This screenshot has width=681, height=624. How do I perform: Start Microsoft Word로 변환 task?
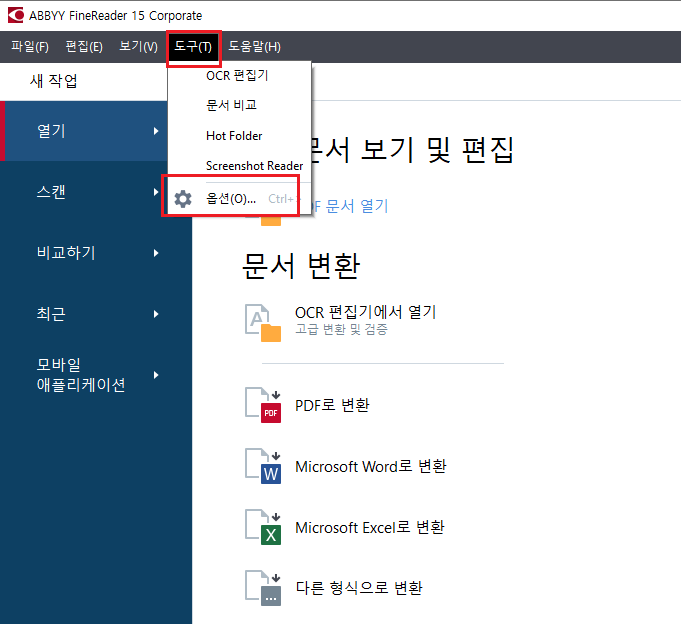371,466
